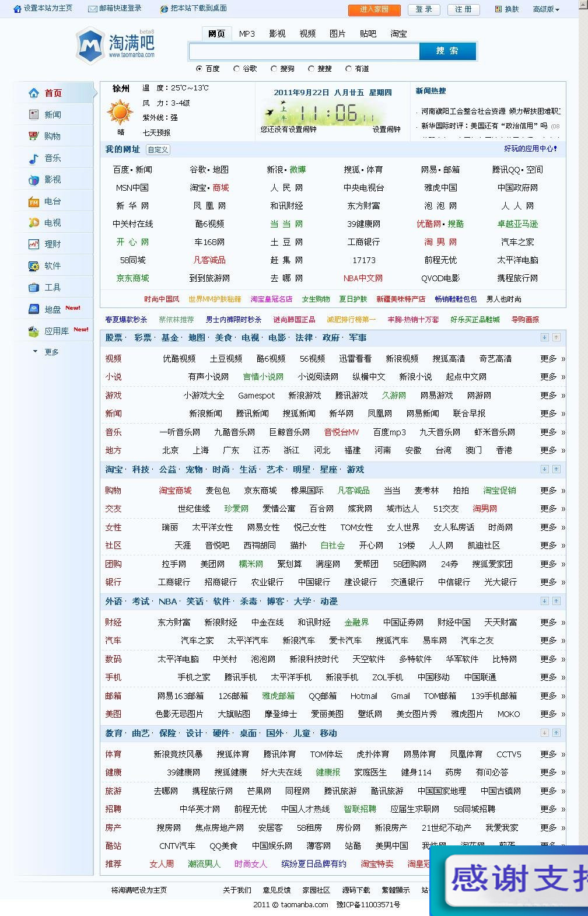Screen dimensions: 588x916
Task: Click the 把本站下载到桌面 browser icon
Action: tap(164, 9)
